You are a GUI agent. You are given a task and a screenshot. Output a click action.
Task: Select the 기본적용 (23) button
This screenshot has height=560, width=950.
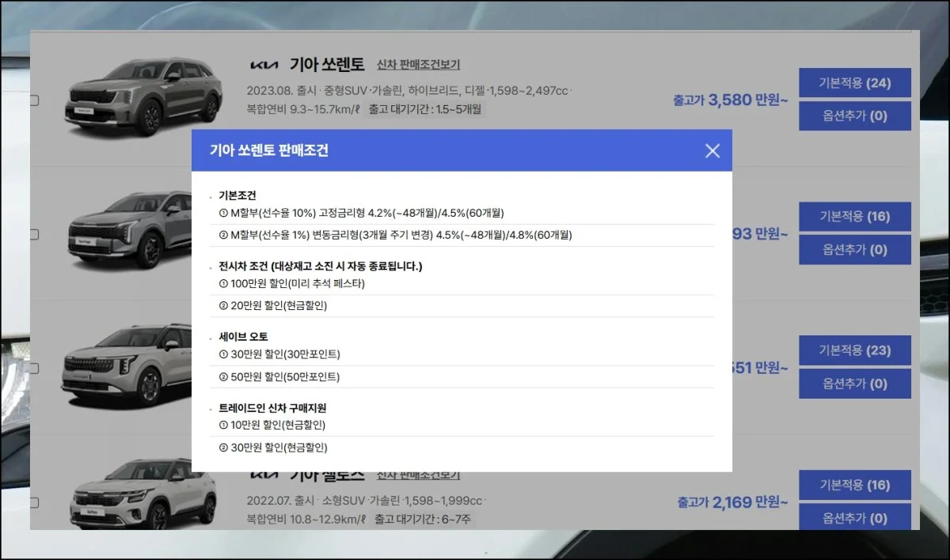[x=854, y=350]
